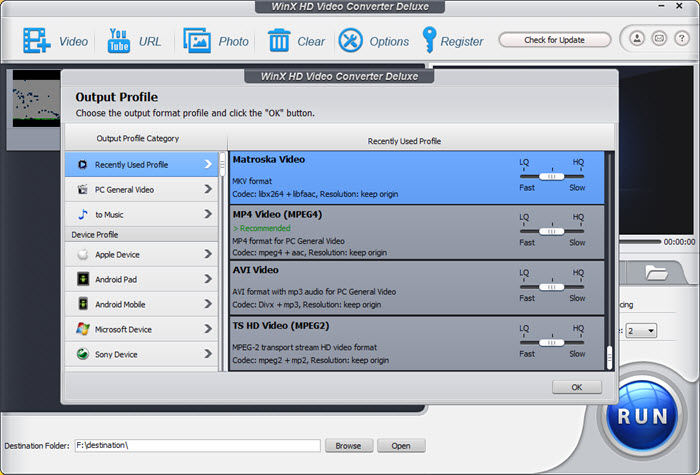Expand Apple Device chevron

(x=208, y=254)
